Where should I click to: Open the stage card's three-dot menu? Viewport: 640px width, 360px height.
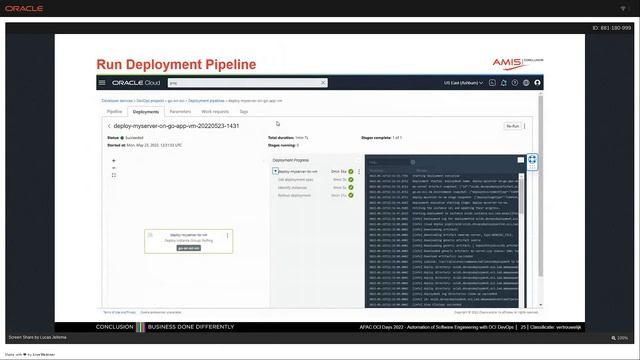[227, 236]
